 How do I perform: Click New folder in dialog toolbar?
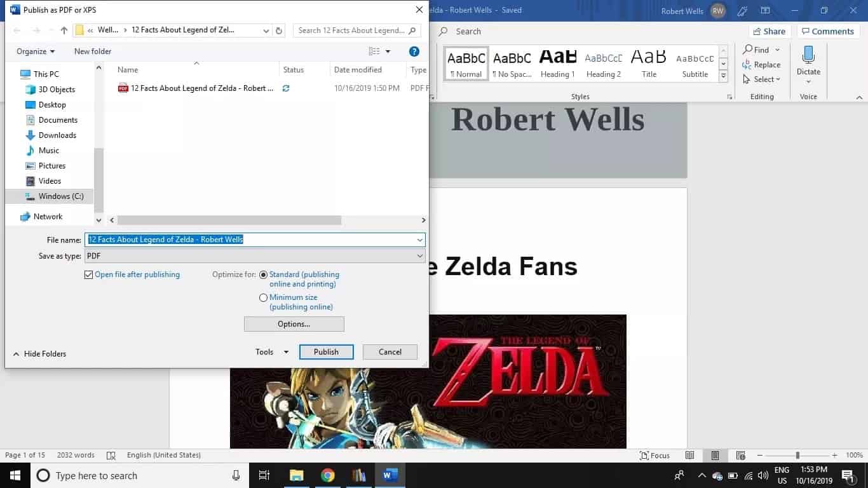(93, 51)
